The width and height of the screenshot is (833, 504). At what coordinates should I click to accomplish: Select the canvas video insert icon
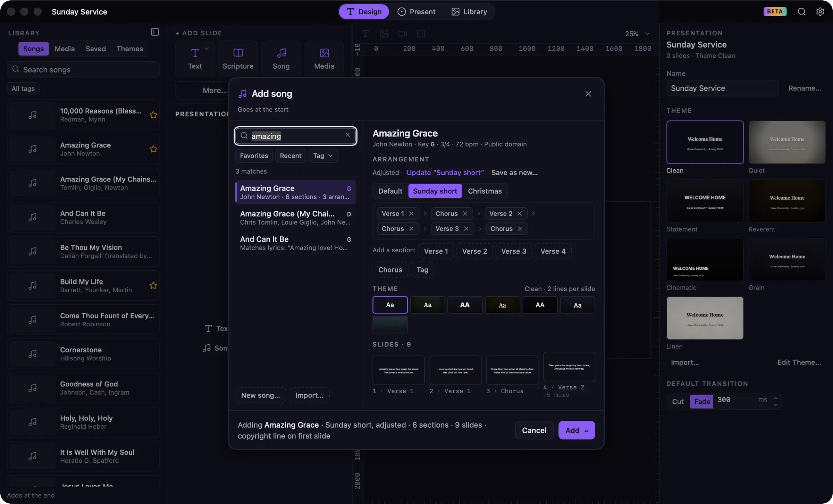click(x=403, y=34)
